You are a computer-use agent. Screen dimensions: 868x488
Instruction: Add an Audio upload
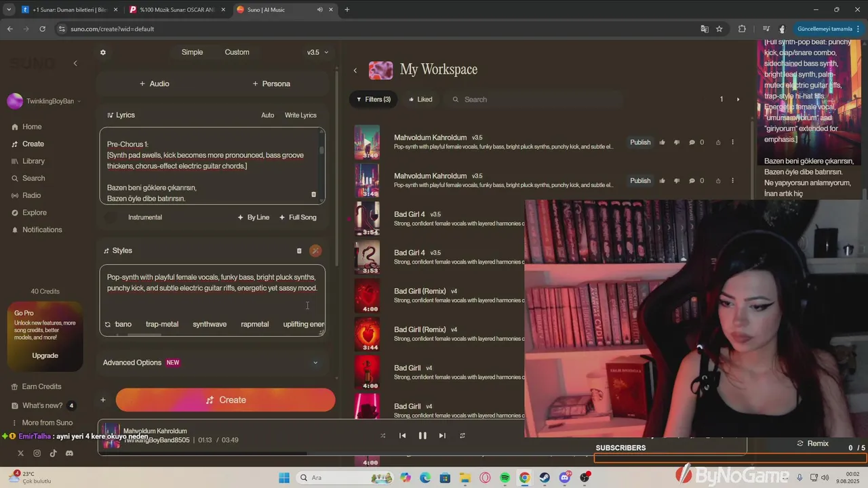[x=154, y=83]
